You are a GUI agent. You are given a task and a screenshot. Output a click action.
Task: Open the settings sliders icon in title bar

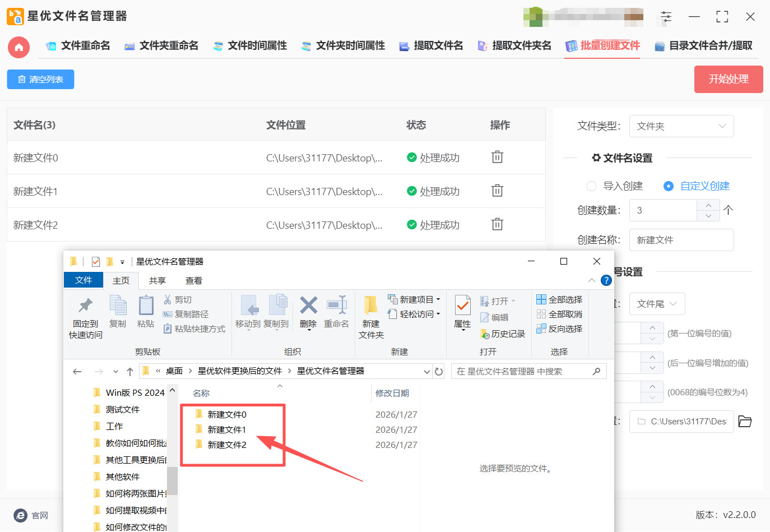click(666, 17)
